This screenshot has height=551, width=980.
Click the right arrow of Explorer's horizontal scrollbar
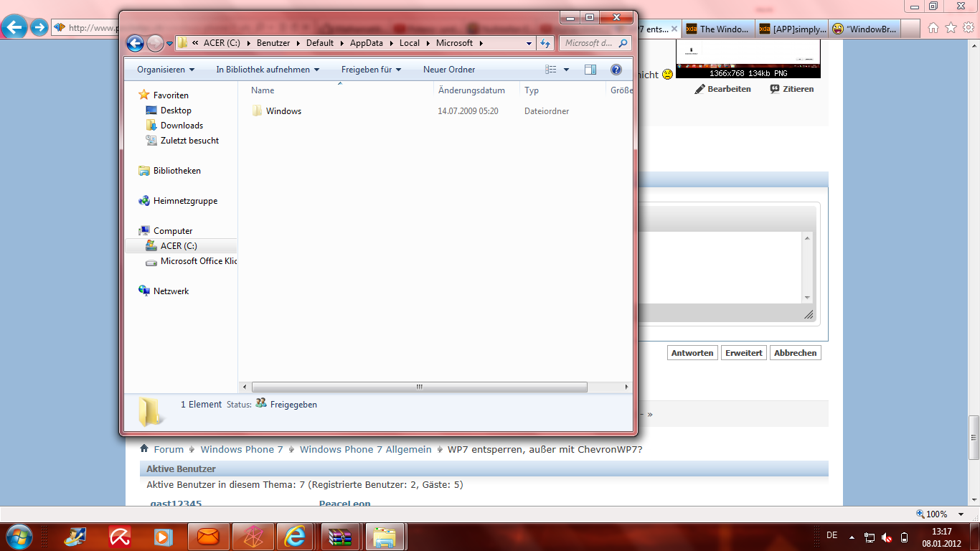626,387
